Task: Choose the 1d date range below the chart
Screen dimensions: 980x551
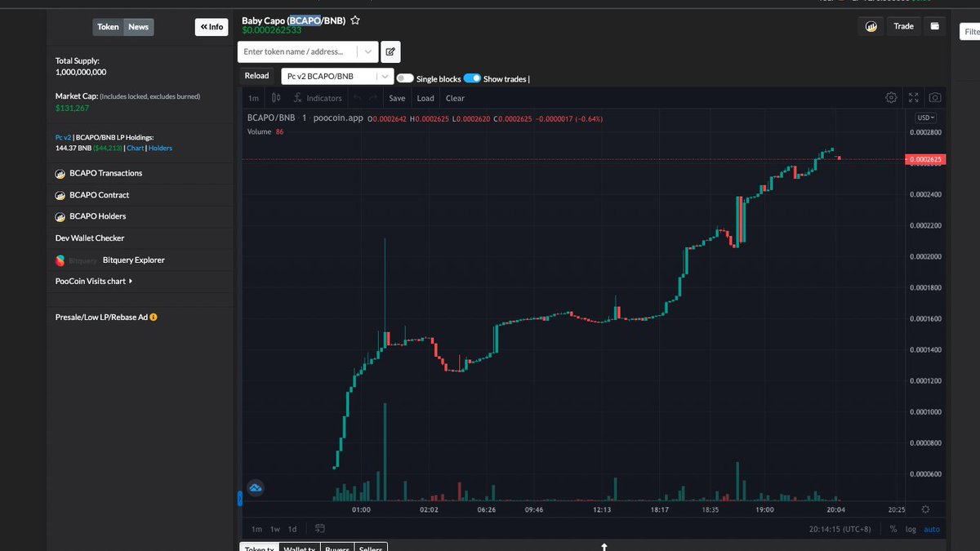Action: click(x=292, y=529)
